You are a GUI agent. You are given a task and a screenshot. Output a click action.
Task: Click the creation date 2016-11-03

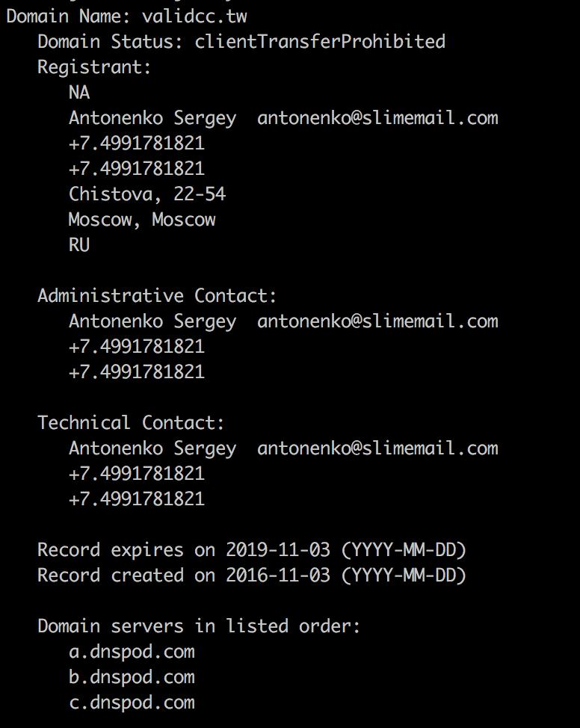278,575
